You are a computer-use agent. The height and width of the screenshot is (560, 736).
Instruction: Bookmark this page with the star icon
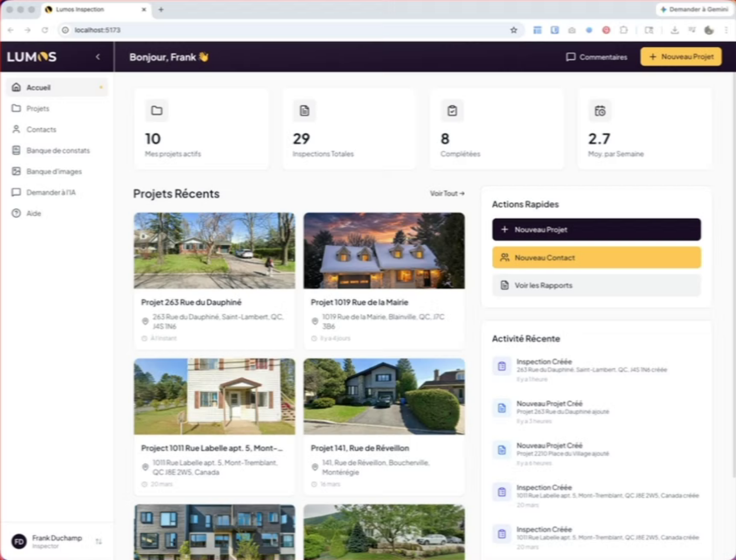pos(513,30)
